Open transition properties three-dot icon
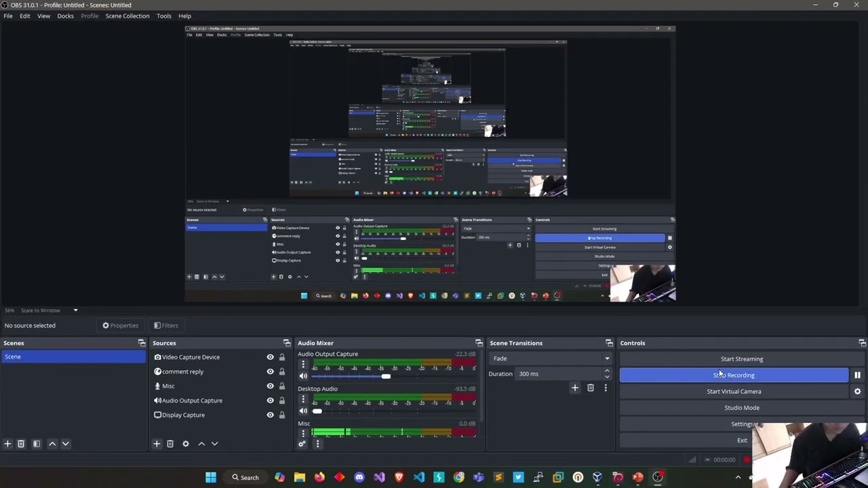 (606, 388)
